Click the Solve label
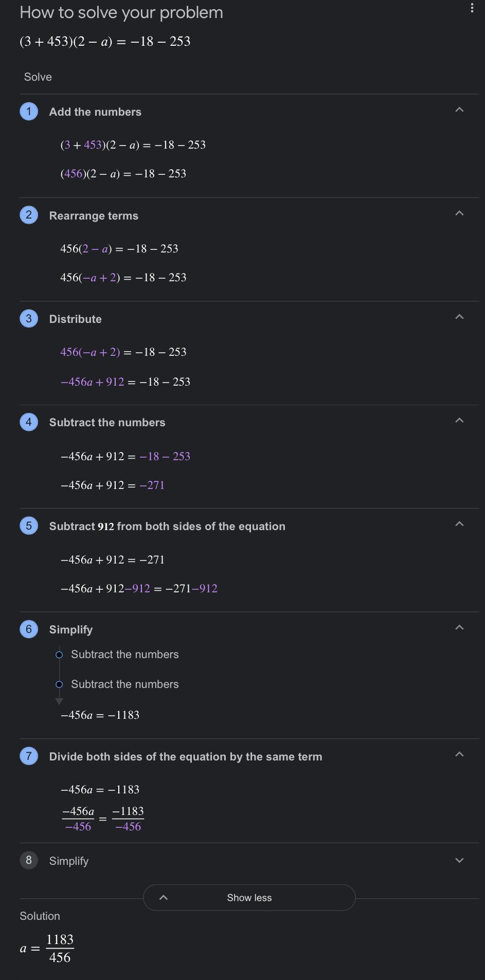Screen dimensions: 485x980 pyautogui.click(x=38, y=77)
